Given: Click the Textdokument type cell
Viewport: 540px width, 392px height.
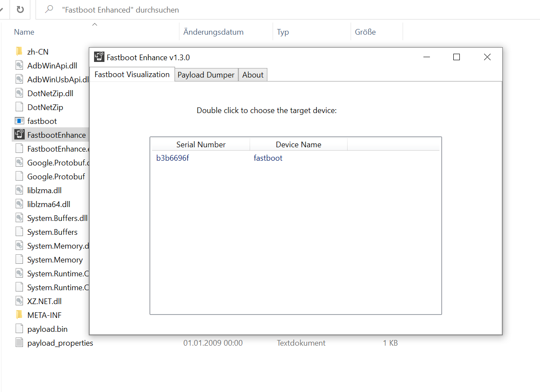Looking at the screenshot, I should coord(301,343).
